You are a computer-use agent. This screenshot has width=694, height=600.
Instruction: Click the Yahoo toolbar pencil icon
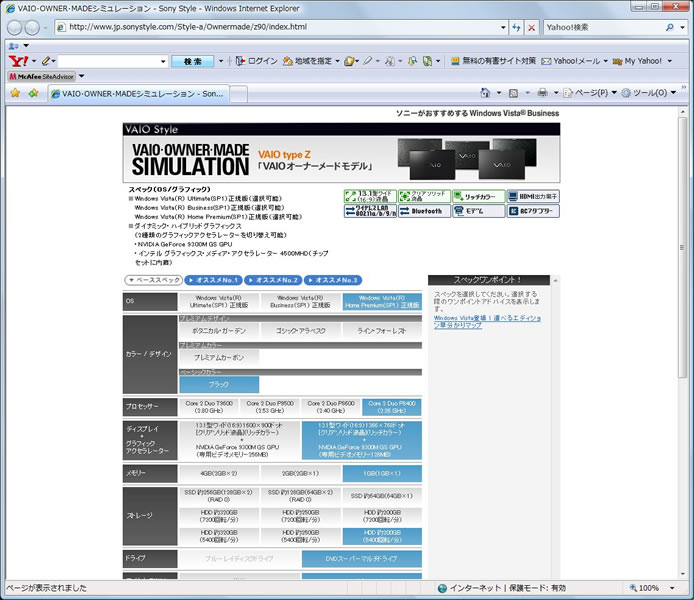click(x=46, y=61)
